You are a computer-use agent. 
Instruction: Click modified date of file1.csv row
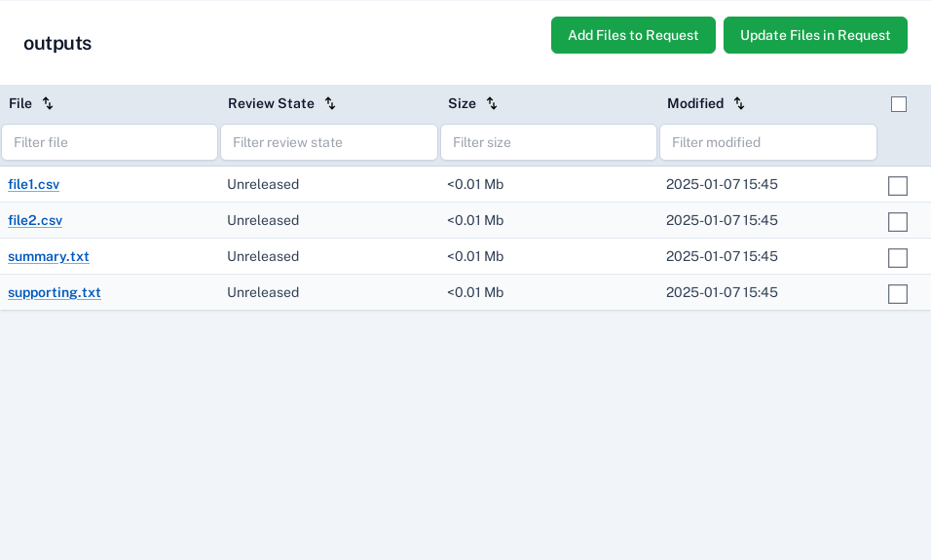(x=722, y=184)
